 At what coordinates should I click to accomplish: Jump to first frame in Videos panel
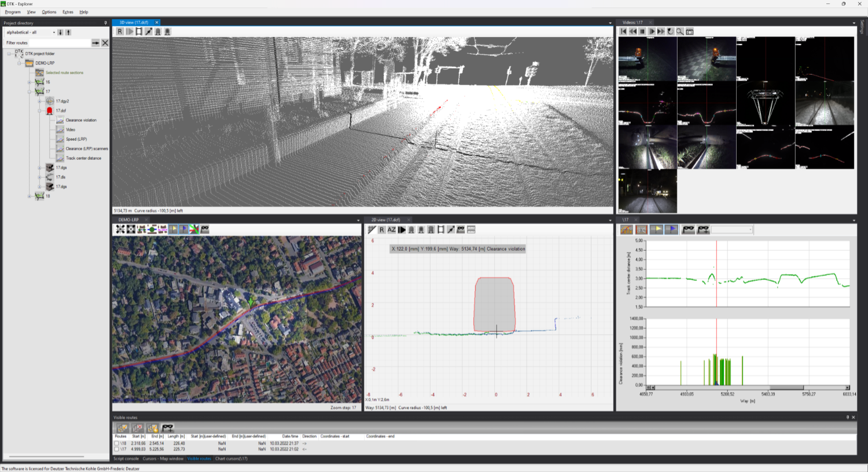click(623, 31)
